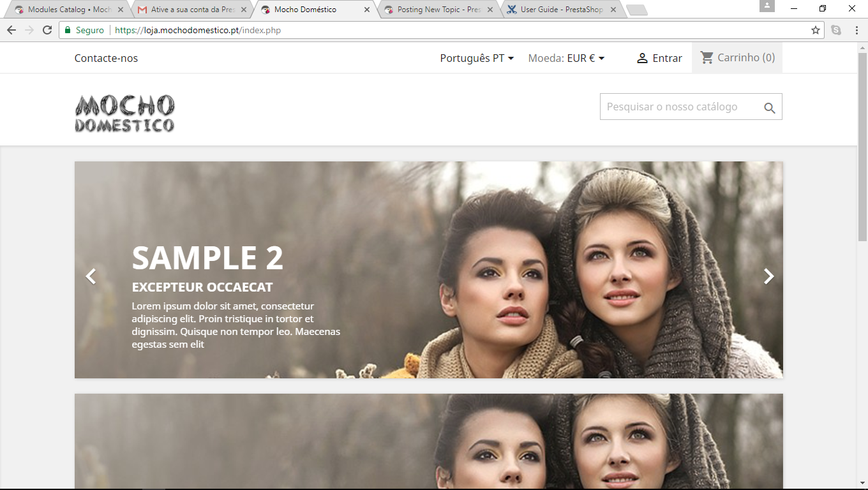Reload the current page
This screenshot has height=490, width=868.
click(47, 30)
